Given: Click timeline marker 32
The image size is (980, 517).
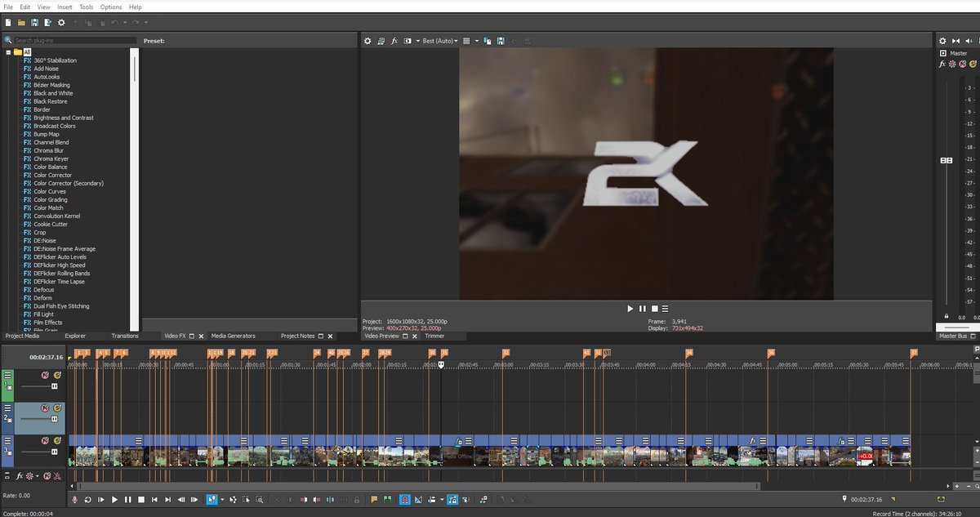Looking at the screenshot, I should coord(506,353).
